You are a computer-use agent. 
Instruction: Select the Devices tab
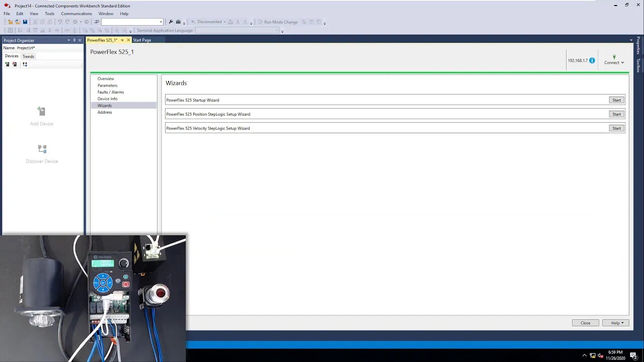pyautogui.click(x=12, y=56)
